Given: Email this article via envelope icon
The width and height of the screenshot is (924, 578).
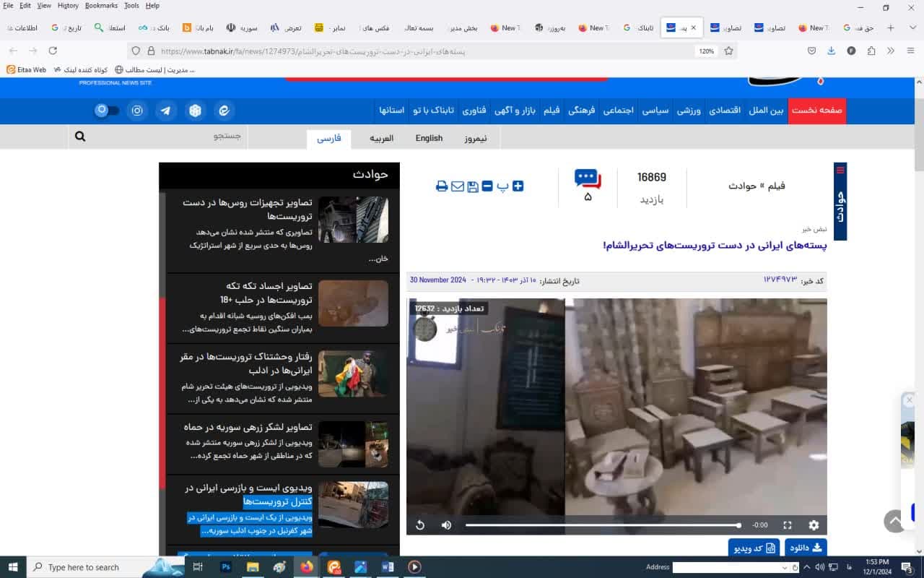Looking at the screenshot, I should click(x=458, y=186).
